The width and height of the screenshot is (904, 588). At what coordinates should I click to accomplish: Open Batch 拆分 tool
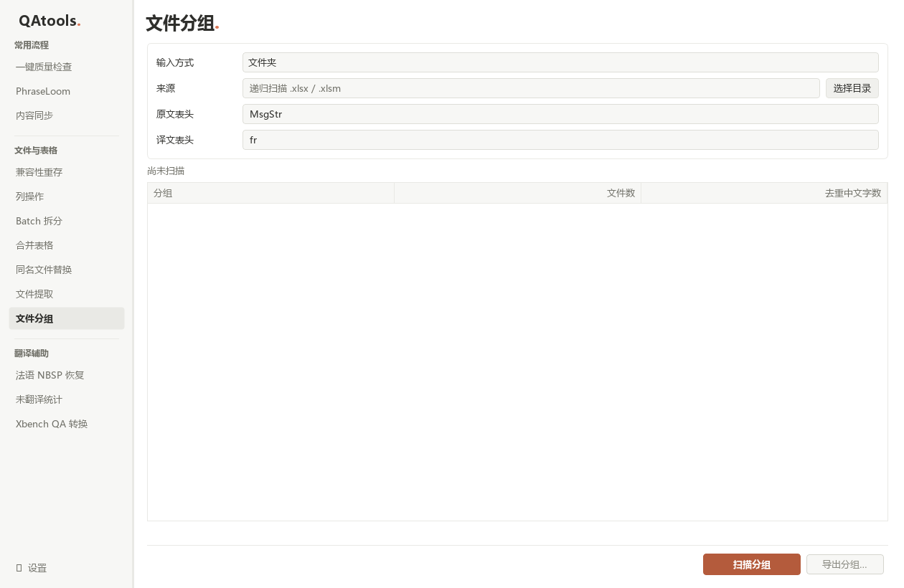67,221
